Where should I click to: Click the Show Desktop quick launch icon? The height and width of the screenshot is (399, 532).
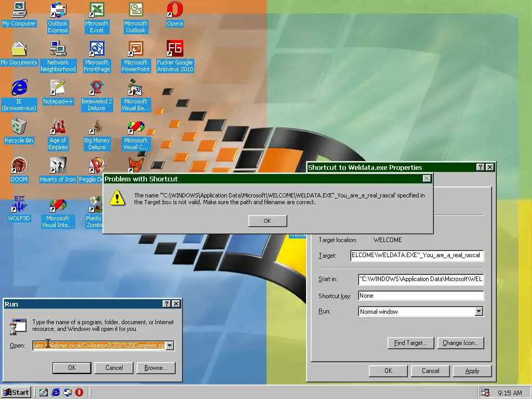pos(44,392)
